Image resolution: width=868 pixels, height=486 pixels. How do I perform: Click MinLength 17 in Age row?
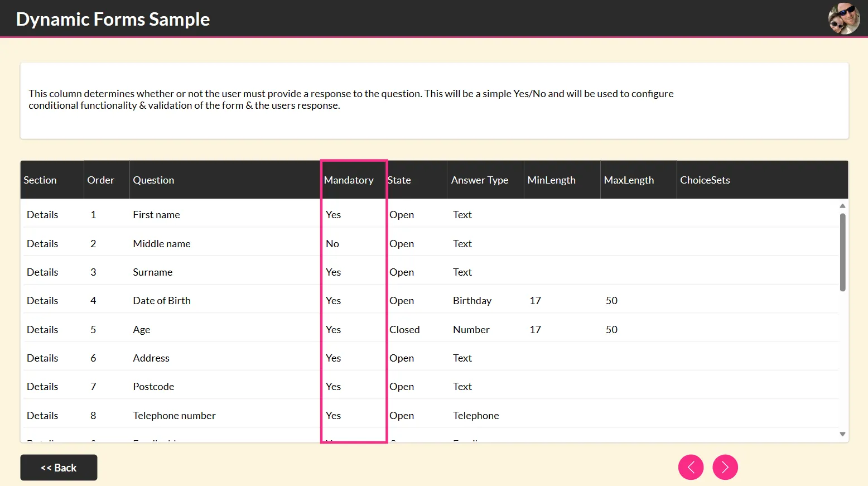coord(536,330)
